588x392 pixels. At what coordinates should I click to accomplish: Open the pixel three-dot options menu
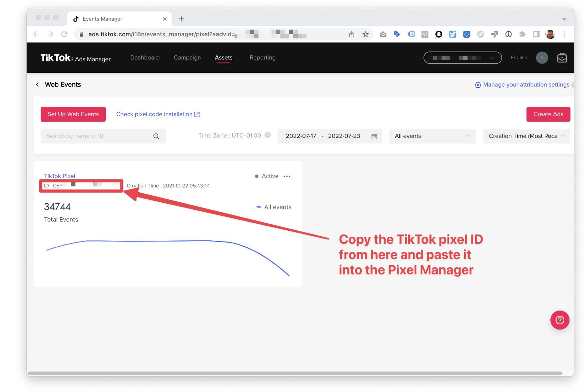287,176
